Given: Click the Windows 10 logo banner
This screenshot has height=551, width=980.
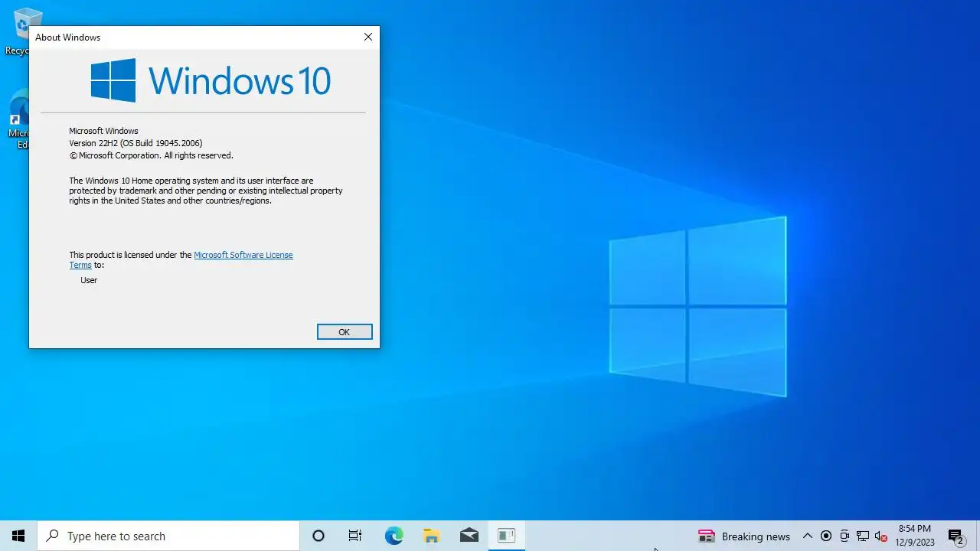Looking at the screenshot, I should (211, 80).
